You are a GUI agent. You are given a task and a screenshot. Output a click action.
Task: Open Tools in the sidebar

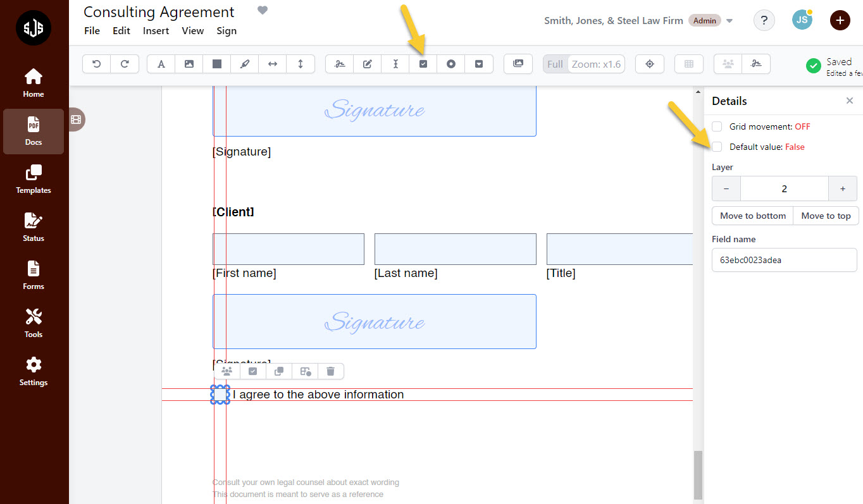tap(34, 324)
